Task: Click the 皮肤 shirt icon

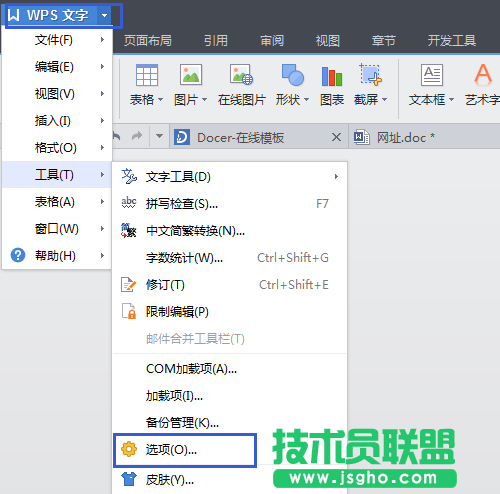Action: (x=129, y=479)
